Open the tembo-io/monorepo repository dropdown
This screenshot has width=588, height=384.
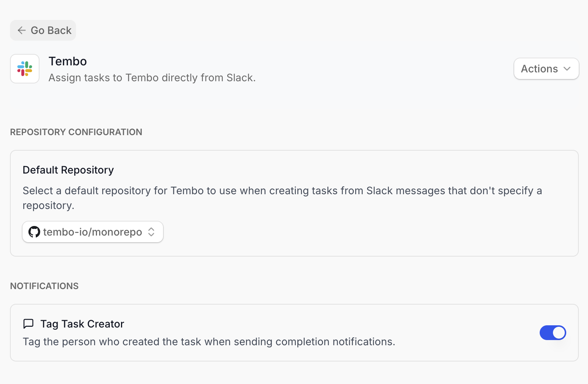click(93, 232)
